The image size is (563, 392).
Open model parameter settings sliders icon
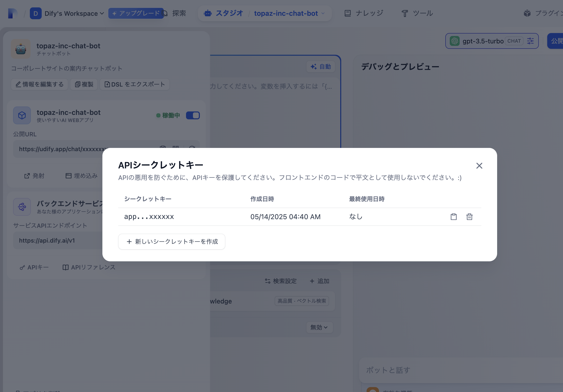click(530, 41)
